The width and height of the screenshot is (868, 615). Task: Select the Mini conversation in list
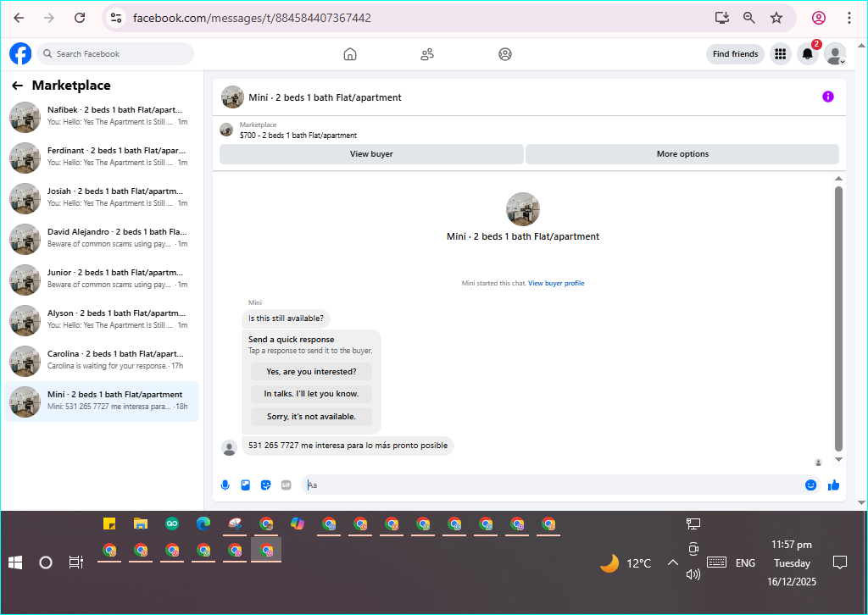click(x=102, y=401)
